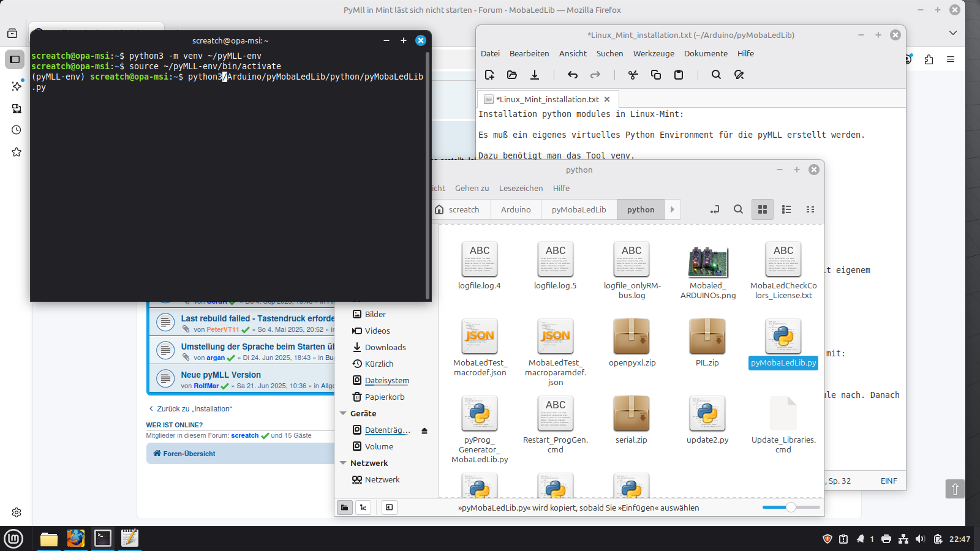
Task: Click the Foren-Übersicht link
Action: point(189,454)
